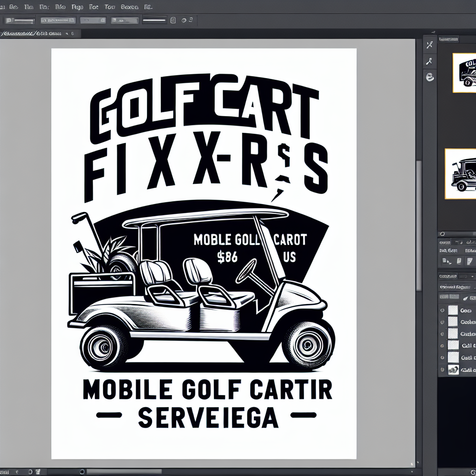Toggle visibility of the fourth layer
Image resolution: width=476 pixels, height=476 pixels.
click(443, 346)
